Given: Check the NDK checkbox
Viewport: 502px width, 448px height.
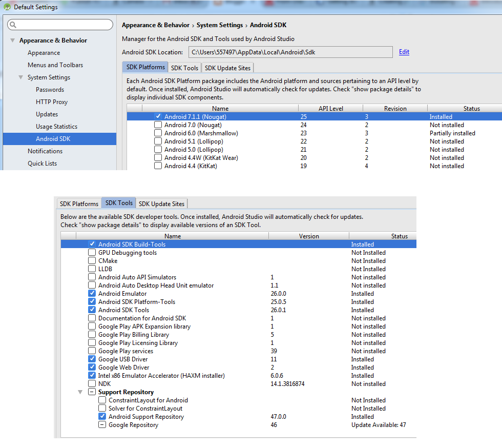Looking at the screenshot, I should pyautogui.click(x=92, y=383).
